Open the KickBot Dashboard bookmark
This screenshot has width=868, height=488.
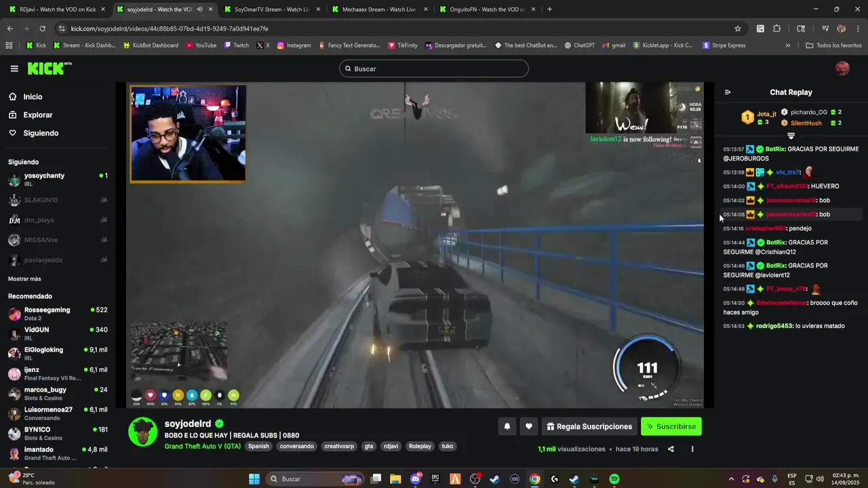[x=151, y=45]
